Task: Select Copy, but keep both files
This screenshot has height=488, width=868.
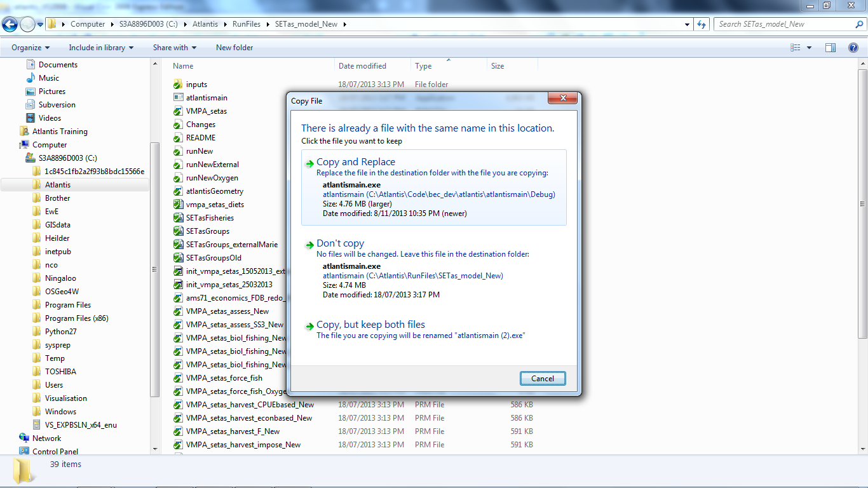Action: 370,325
